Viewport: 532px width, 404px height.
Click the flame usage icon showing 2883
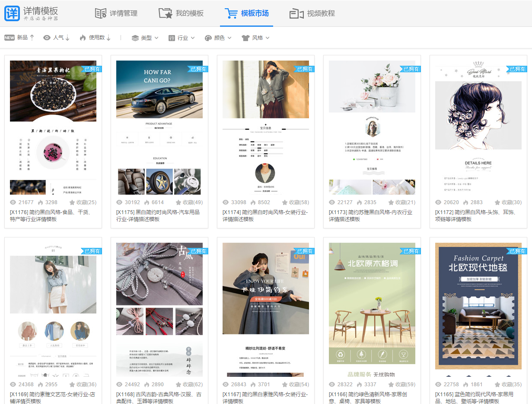click(x=465, y=202)
